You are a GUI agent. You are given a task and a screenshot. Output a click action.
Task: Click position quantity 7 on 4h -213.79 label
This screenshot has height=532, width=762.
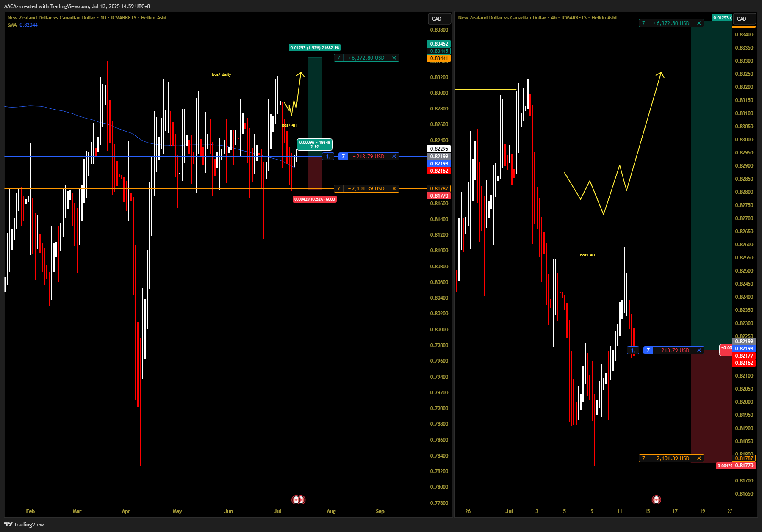(648, 350)
